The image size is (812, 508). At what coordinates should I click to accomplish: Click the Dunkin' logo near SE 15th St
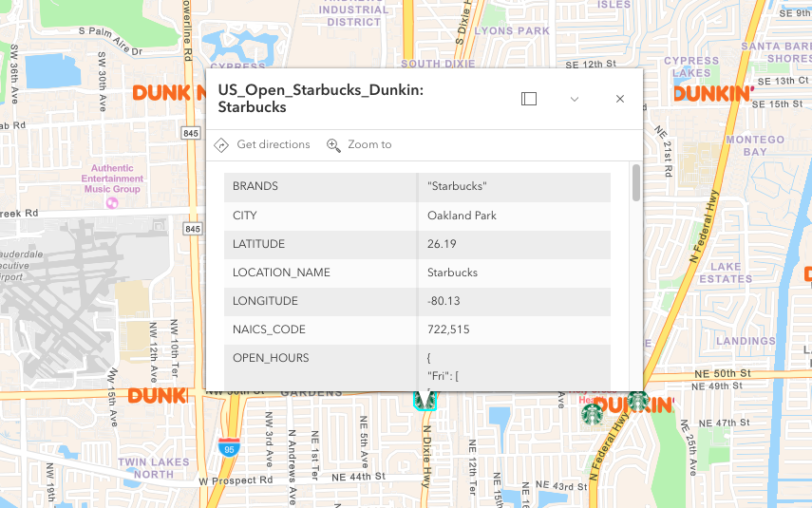tap(713, 94)
